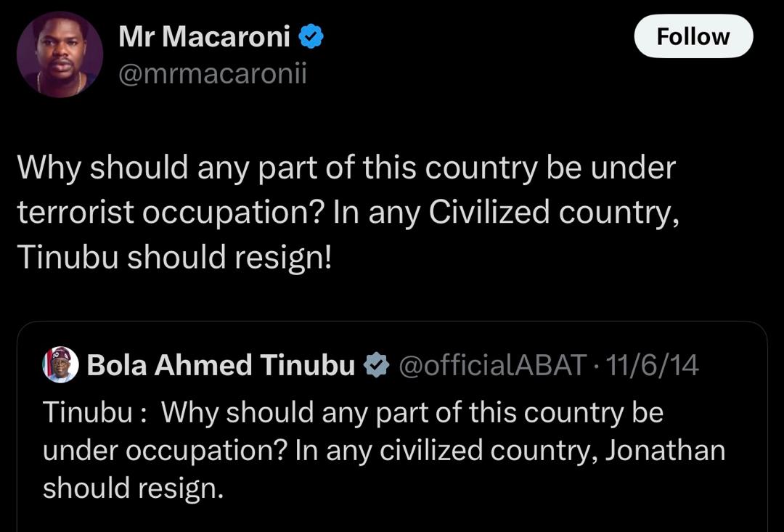Click the @officialABAT handle
The image size is (784, 532).
pyautogui.click(x=492, y=366)
